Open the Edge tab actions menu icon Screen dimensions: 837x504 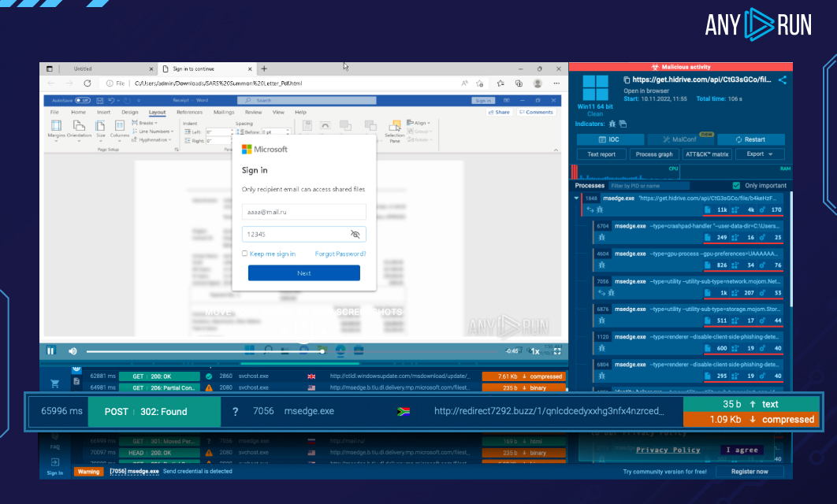(50, 69)
